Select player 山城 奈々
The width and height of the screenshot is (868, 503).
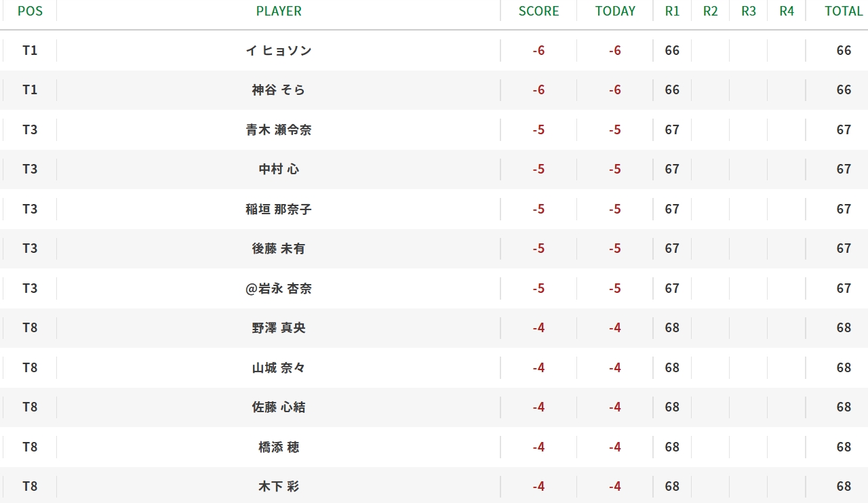click(279, 368)
